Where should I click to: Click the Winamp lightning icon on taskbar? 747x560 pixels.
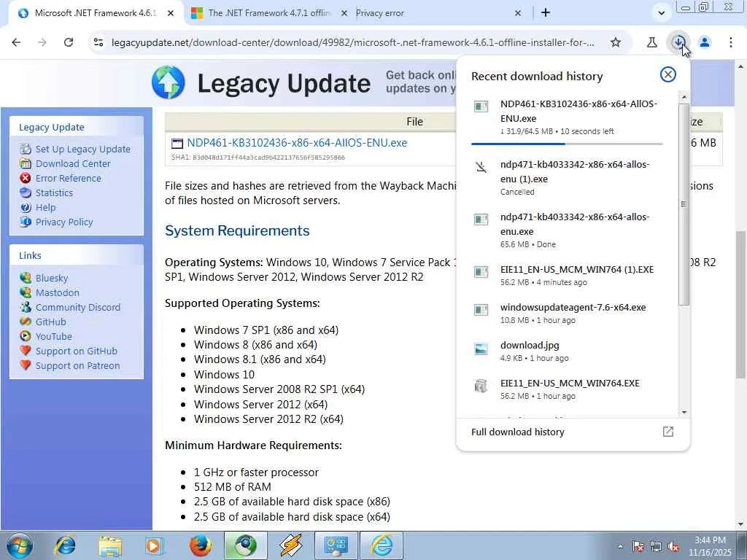tap(291, 545)
